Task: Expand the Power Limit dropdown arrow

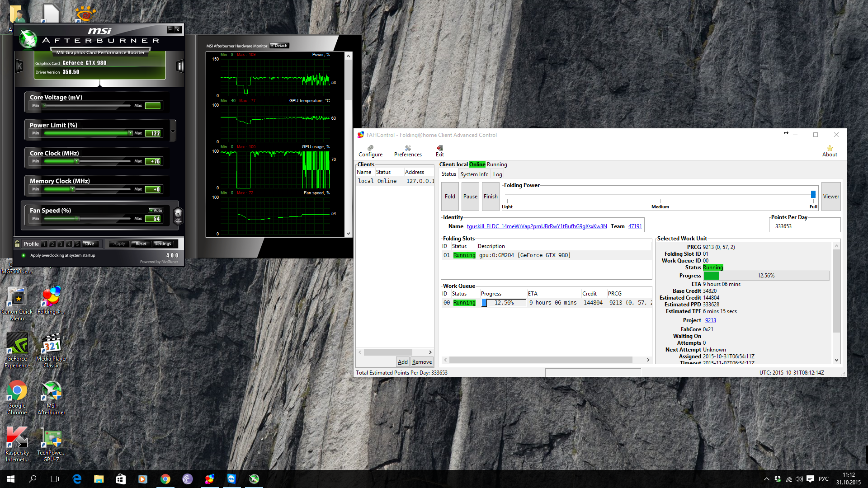Action: [173, 131]
